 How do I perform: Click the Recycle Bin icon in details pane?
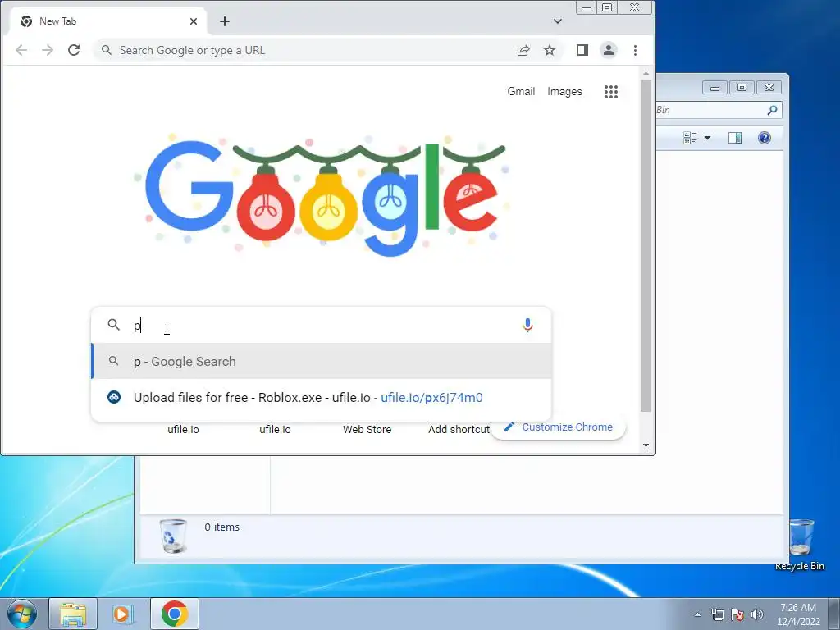click(x=174, y=536)
